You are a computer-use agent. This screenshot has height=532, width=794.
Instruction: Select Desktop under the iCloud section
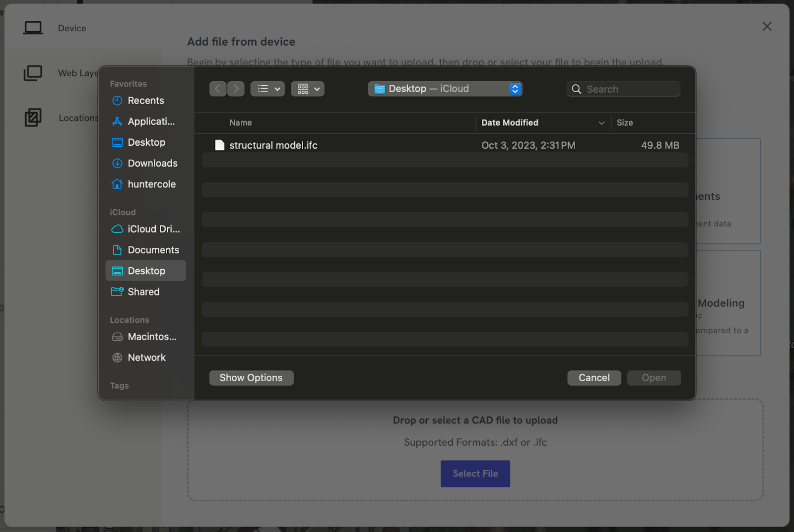coord(146,271)
